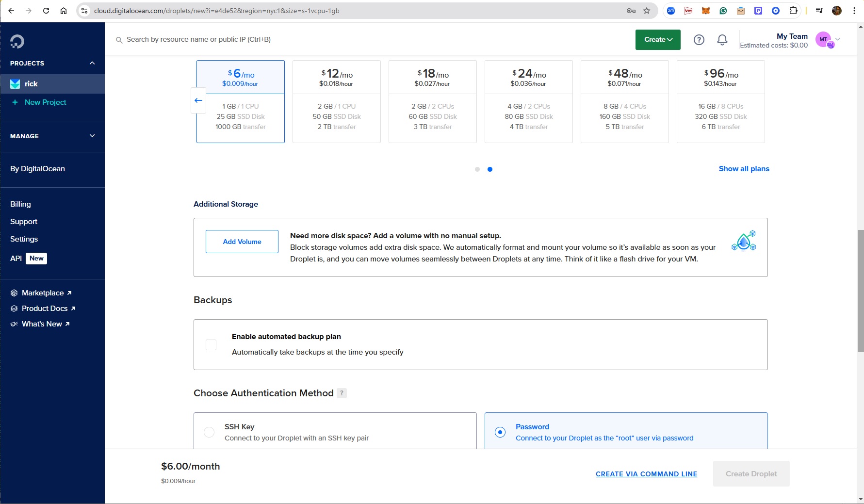Select the Password radio button
The width and height of the screenshot is (864, 504).
pos(500,432)
